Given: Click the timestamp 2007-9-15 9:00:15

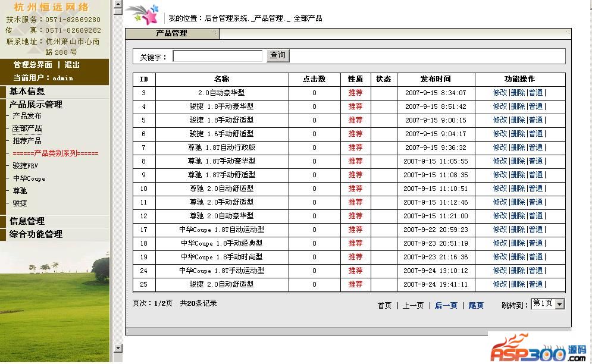Looking at the screenshot, I should (436, 120).
